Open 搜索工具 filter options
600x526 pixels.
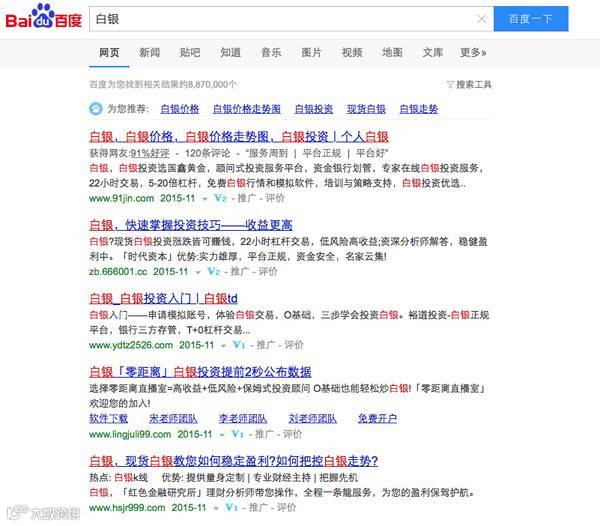(x=474, y=84)
